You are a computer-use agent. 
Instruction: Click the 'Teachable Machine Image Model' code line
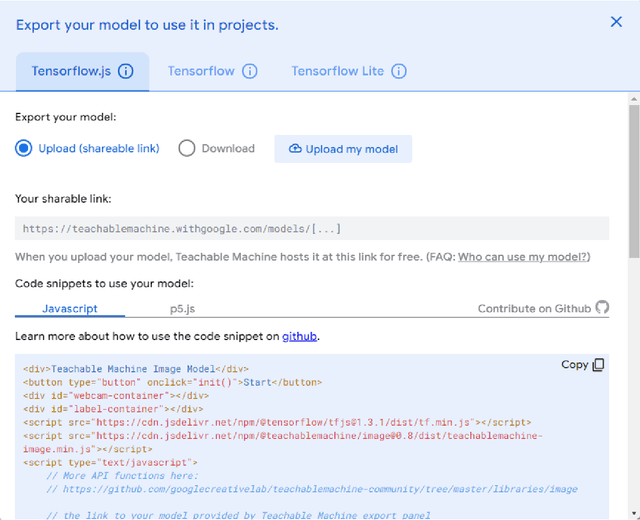(136, 369)
